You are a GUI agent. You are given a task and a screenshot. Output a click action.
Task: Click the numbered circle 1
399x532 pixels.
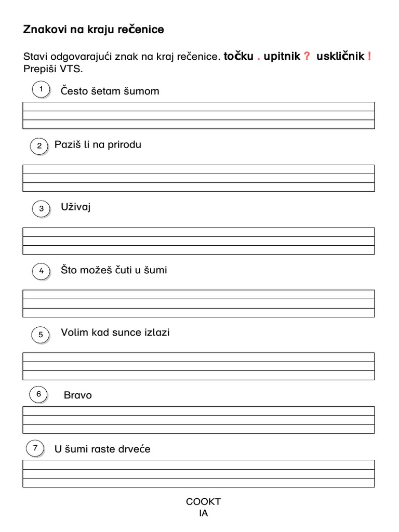pyautogui.click(x=41, y=90)
